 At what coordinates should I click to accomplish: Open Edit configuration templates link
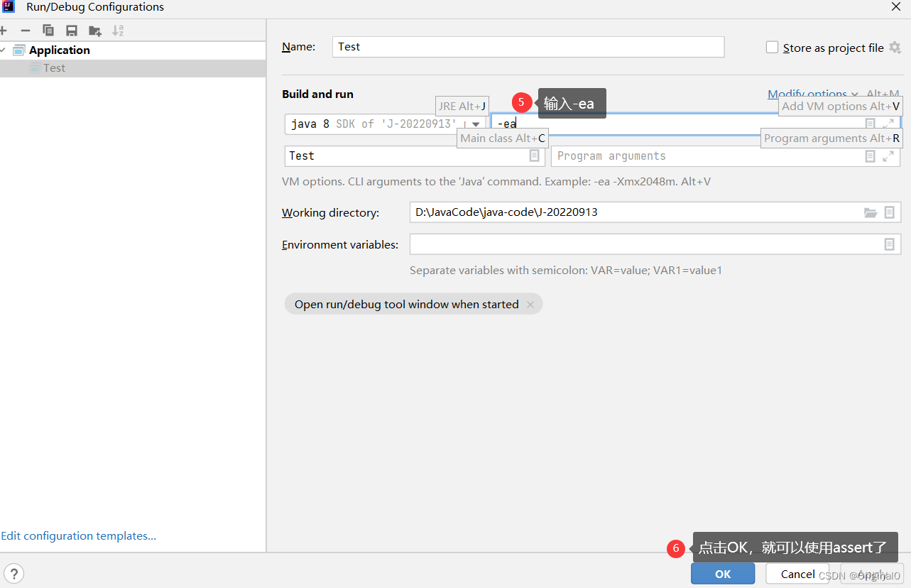(79, 536)
